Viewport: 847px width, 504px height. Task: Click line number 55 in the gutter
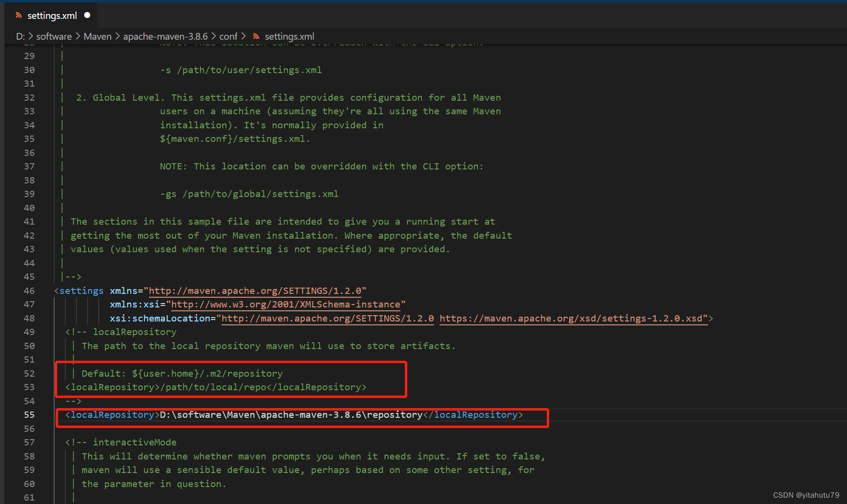tap(29, 415)
